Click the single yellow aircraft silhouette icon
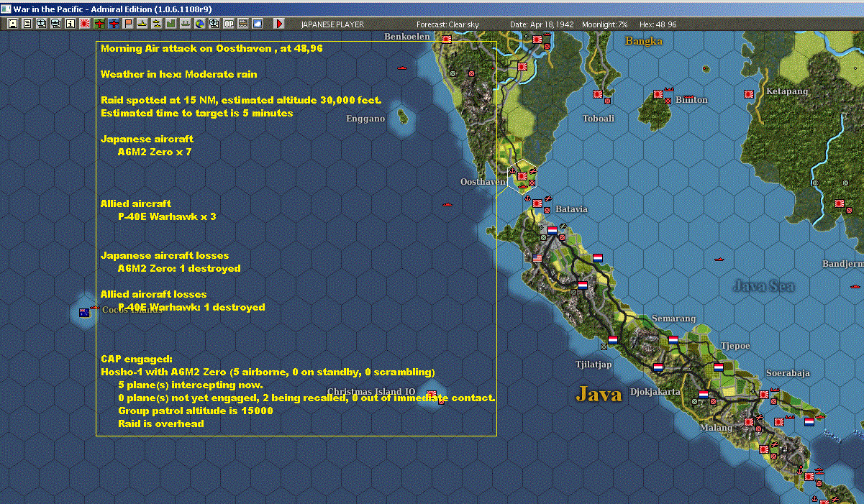 point(142,24)
